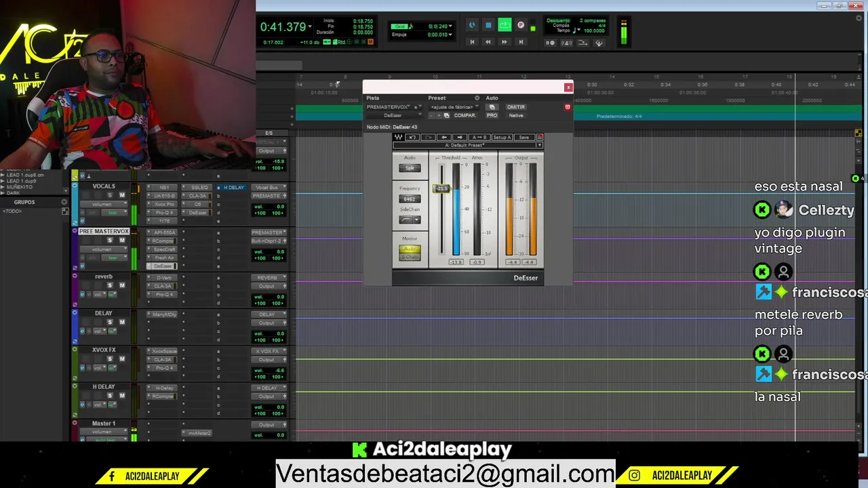Fast forward the transport
This screenshot has height=488, width=868.
(x=504, y=42)
